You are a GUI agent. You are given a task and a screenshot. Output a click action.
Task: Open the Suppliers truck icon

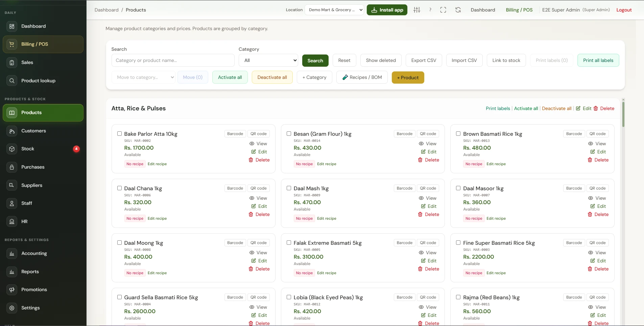point(12,185)
